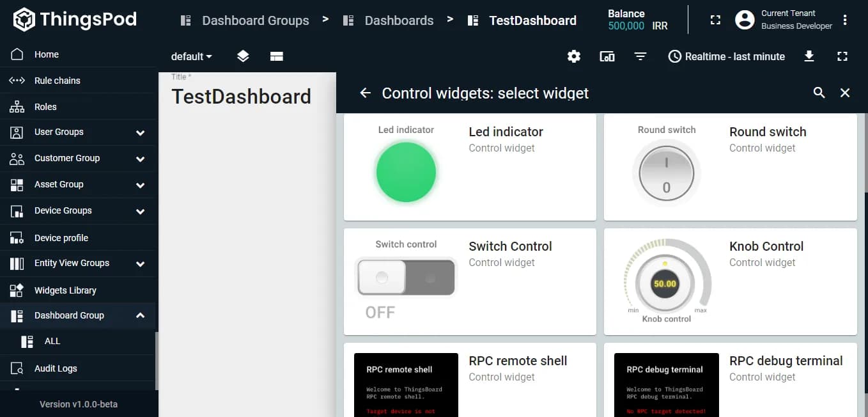Viewport: 868px width, 417px height.
Task: Select the Knob Control widget
Action: tap(730, 281)
